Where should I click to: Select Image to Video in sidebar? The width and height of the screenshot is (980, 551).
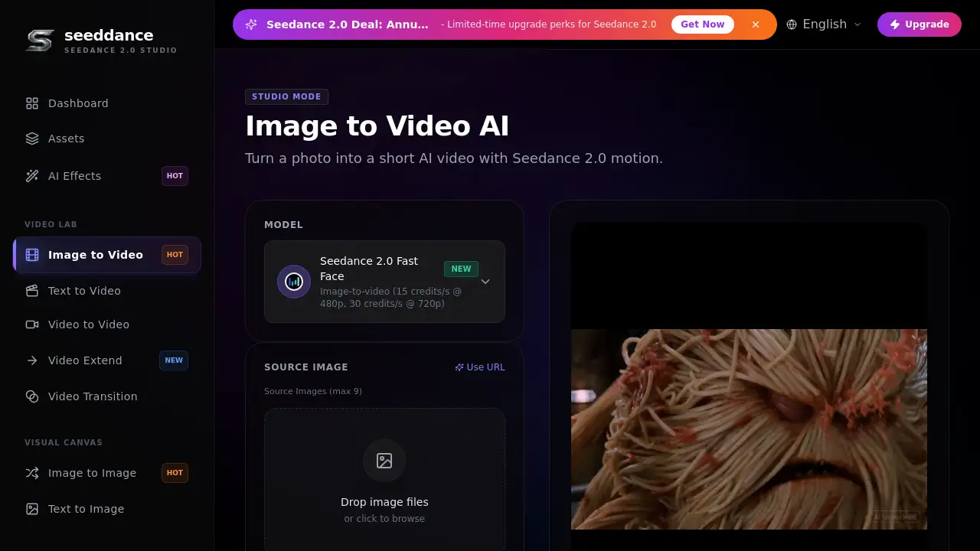pyautogui.click(x=107, y=255)
